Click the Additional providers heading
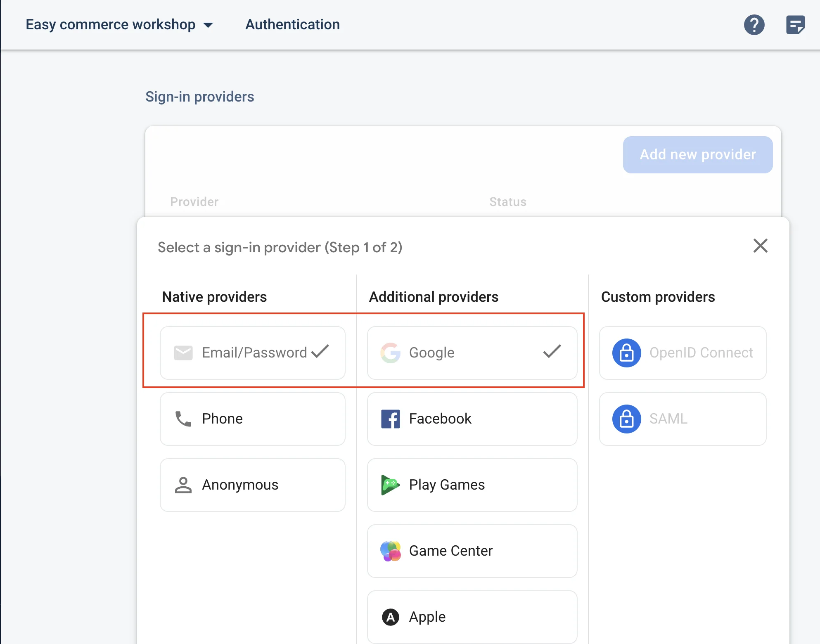The width and height of the screenshot is (820, 644). click(x=434, y=297)
